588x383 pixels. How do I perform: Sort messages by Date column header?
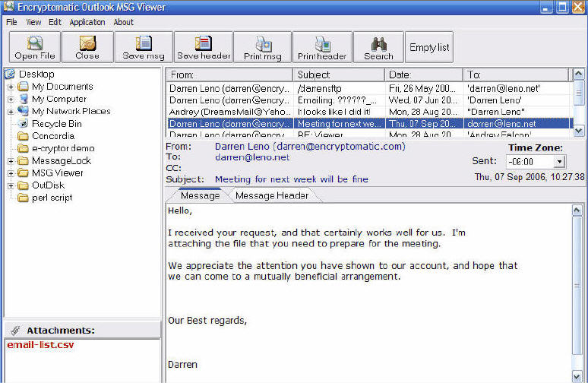click(x=424, y=74)
